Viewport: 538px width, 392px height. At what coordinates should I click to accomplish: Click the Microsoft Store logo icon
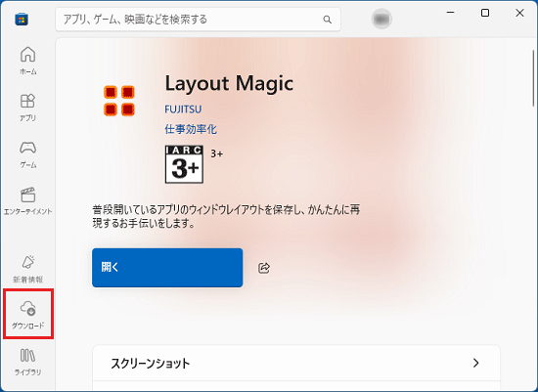pos(22,20)
